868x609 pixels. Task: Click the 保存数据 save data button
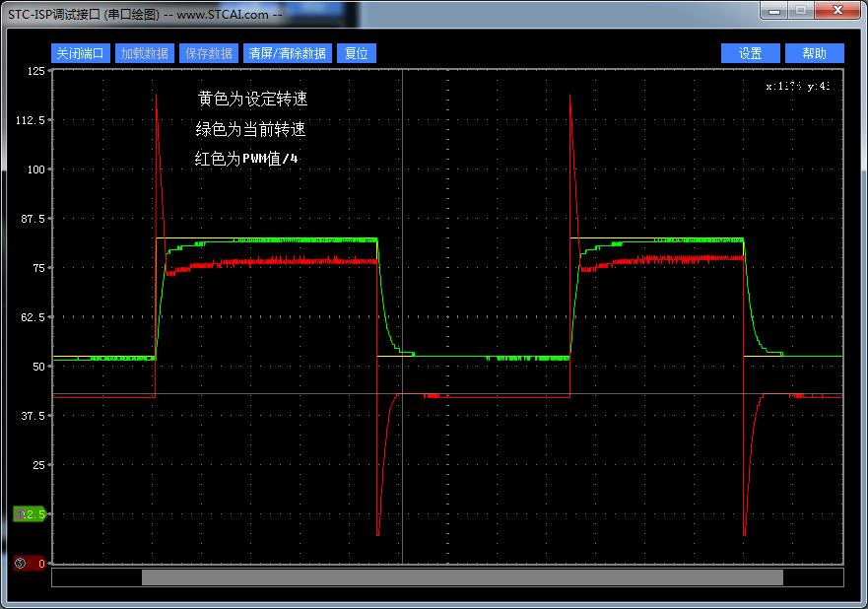pos(207,53)
